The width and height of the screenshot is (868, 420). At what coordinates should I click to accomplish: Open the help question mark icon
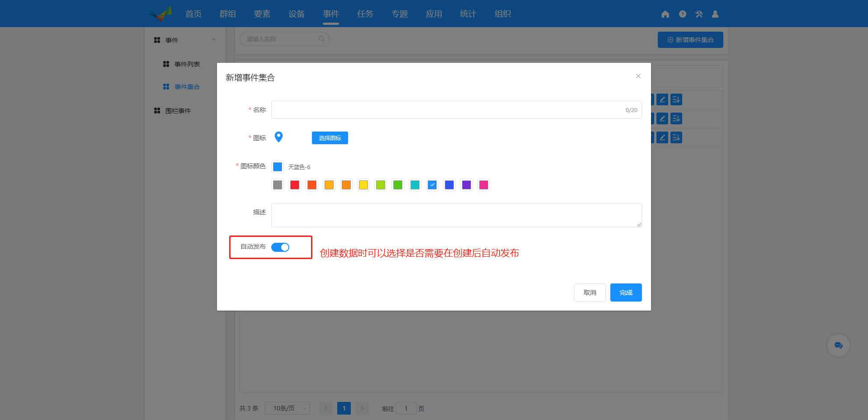[x=683, y=14]
